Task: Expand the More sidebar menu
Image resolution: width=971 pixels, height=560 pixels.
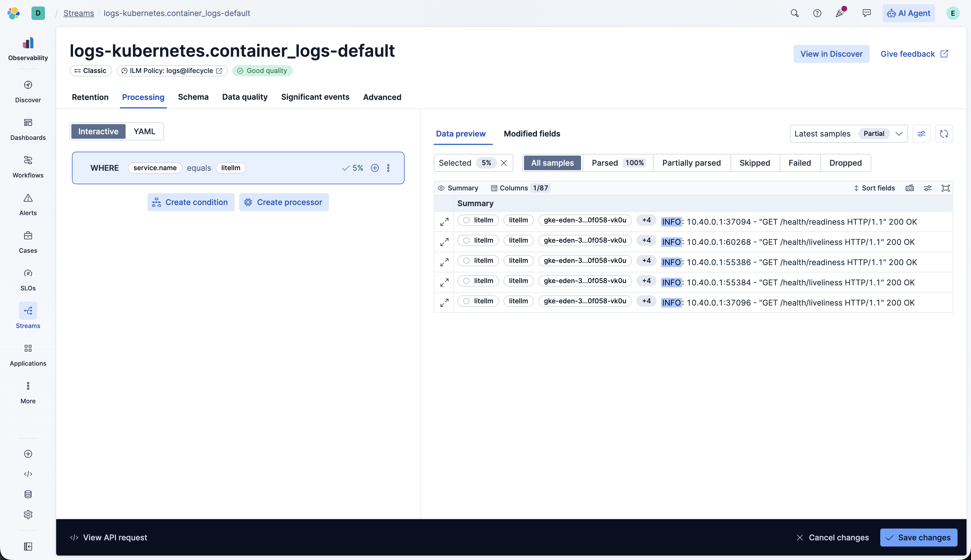Action: click(x=28, y=393)
